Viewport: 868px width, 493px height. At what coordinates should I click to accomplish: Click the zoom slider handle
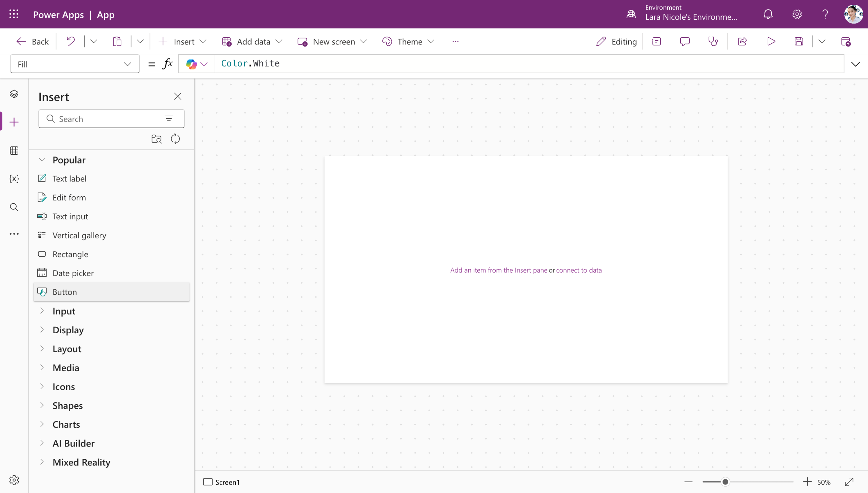click(725, 482)
